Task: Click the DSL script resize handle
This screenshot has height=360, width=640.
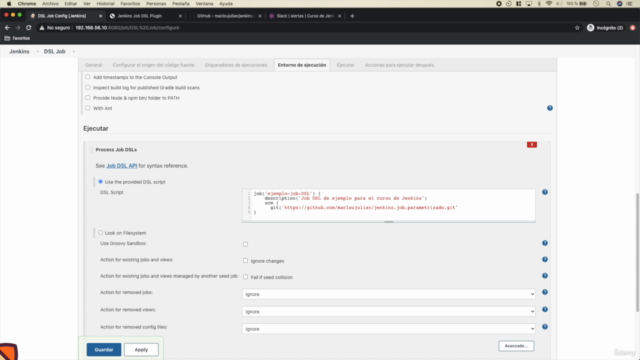Action: point(389,222)
